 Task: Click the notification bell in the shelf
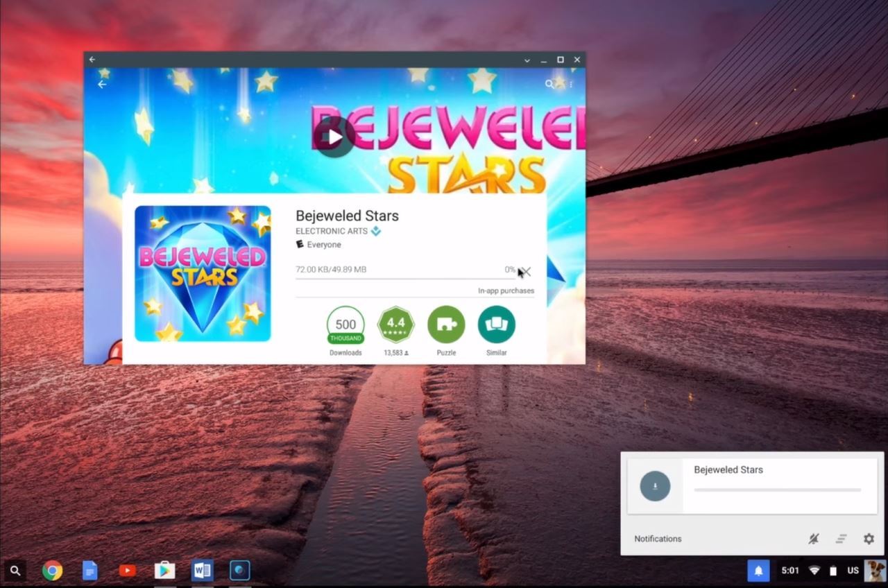click(758, 571)
